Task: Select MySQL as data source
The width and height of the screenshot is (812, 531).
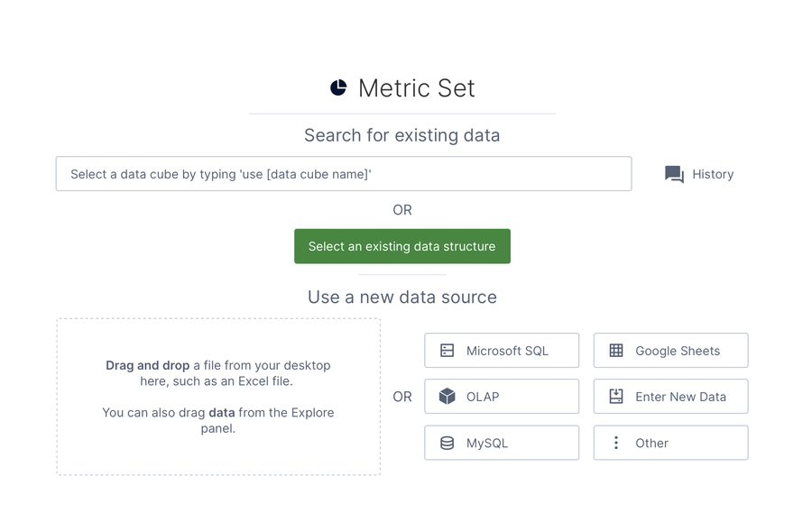Action: 501,443
